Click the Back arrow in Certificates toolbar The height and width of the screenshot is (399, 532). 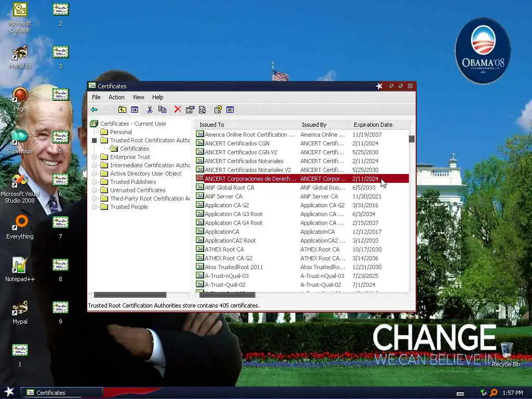[x=94, y=110]
